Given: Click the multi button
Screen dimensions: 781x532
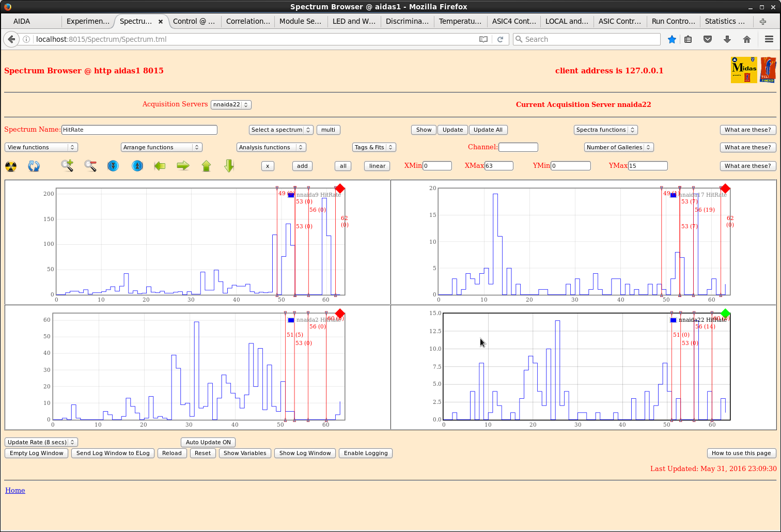Looking at the screenshot, I should pos(328,130).
